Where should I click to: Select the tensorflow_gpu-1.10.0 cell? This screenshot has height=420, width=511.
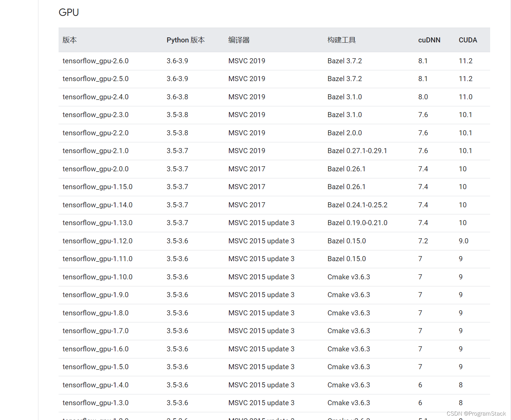[98, 277]
